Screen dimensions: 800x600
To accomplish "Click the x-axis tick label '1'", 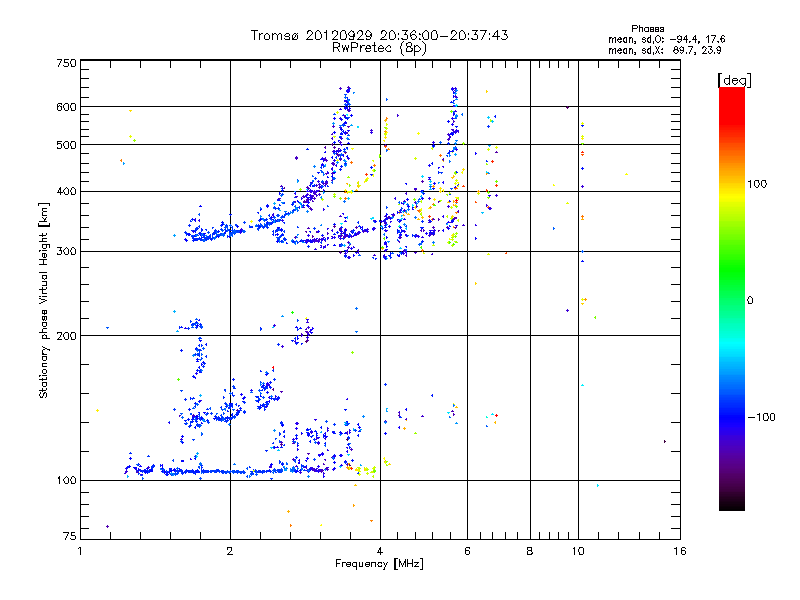I will pyautogui.click(x=80, y=551).
